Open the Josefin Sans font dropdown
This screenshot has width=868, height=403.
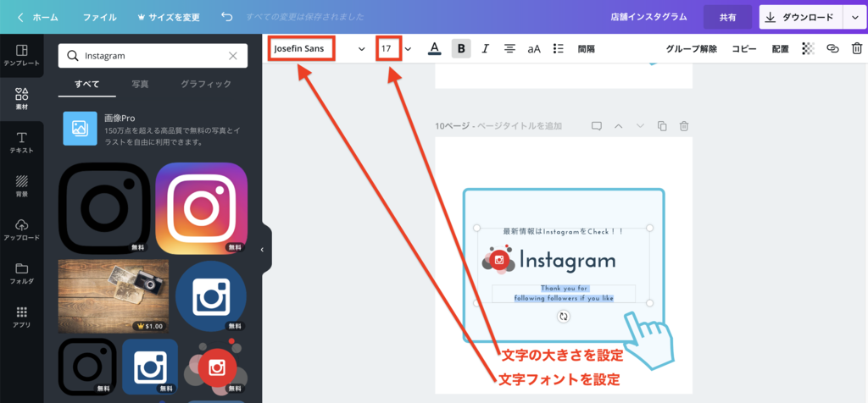(x=319, y=48)
